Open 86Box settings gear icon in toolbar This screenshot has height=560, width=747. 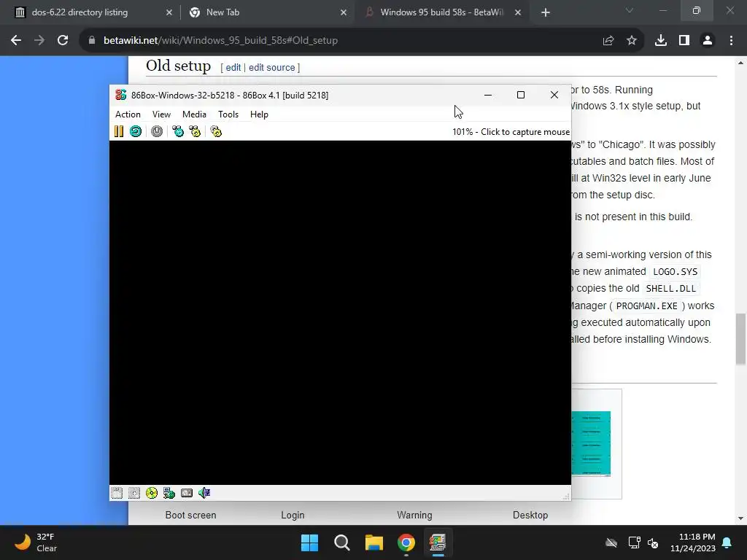click(x=216, y=131)
